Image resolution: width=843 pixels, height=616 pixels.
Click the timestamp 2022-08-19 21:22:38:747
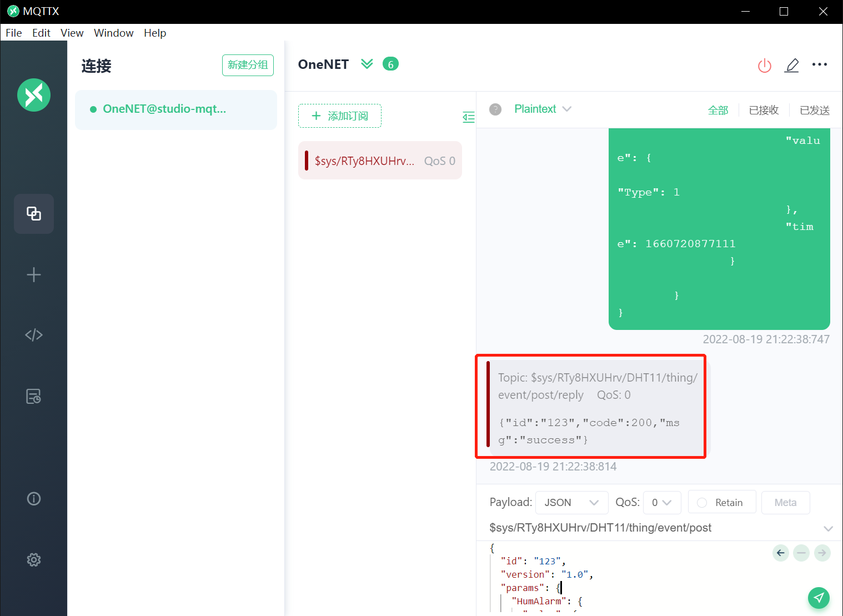(x=766, y=339)
